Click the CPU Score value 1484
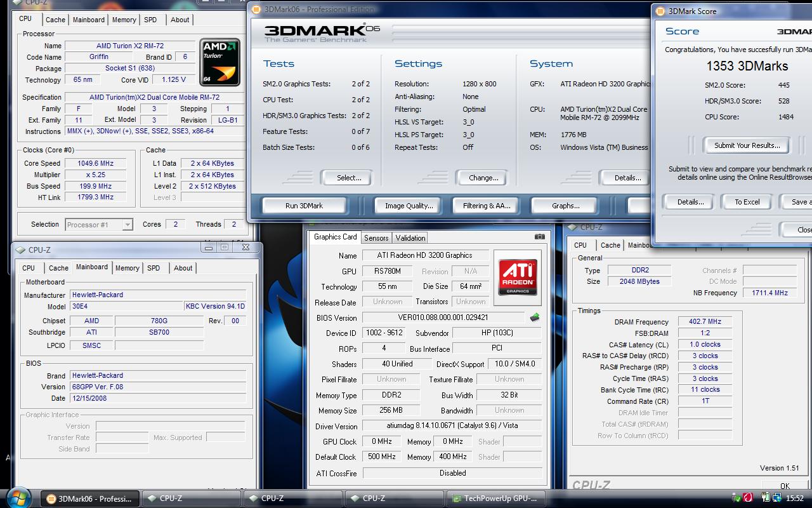This screenshot has width=812, height=508. tap(785, 117)
